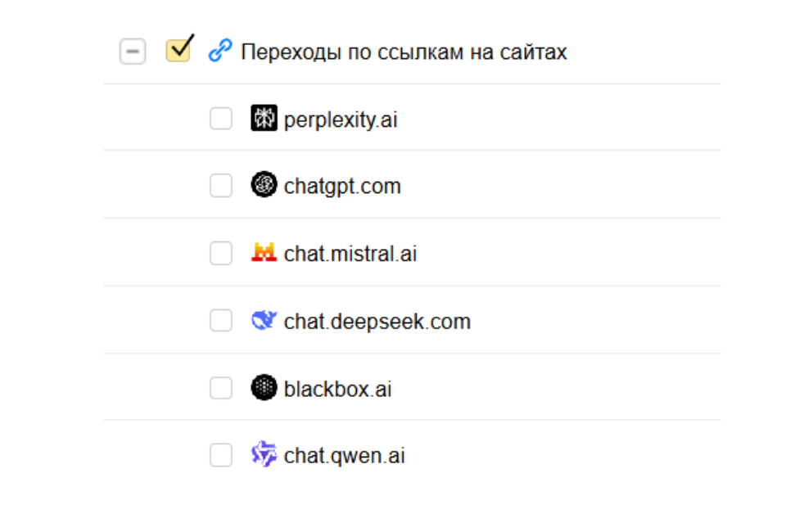Viewport: 786px width, 532px height.
Task: Click the blackbox.ai round logo icon
Action: (x=264, y=388)
